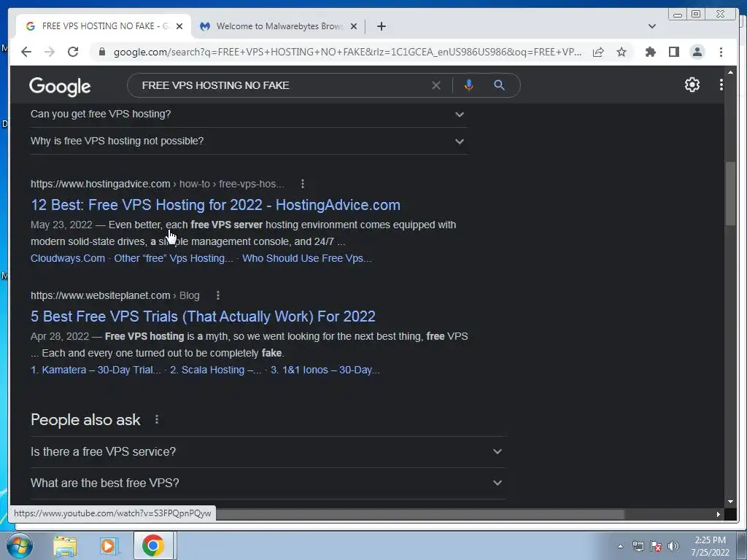Click Chrome icon in the taskbar
This screenshot has height=560, width=747.
pyautogui.click(x=153, y=545)
